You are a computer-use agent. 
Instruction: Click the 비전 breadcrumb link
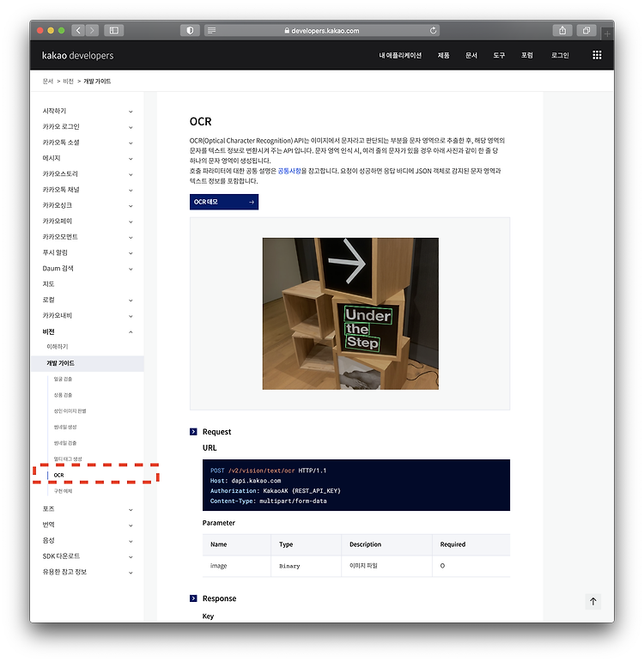(69, 81)
